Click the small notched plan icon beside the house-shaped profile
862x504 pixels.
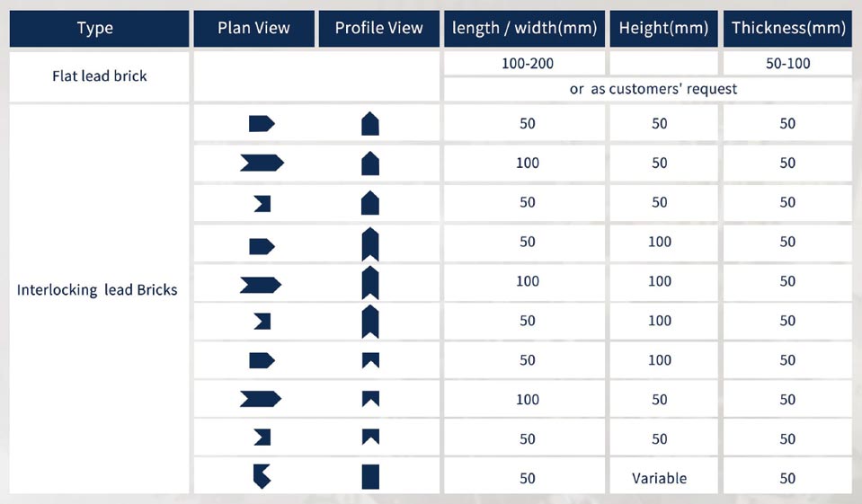[x=262, y=203]
